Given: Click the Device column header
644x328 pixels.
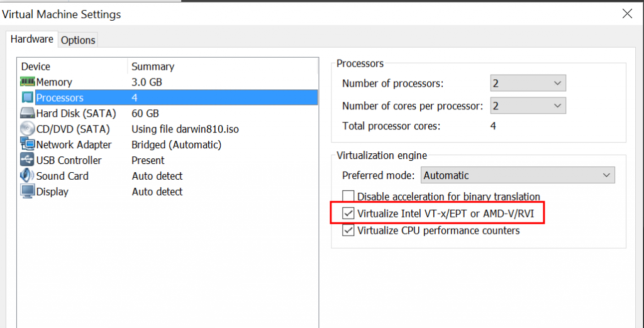Looking at the screenshot, I should (x=36, y=67).
